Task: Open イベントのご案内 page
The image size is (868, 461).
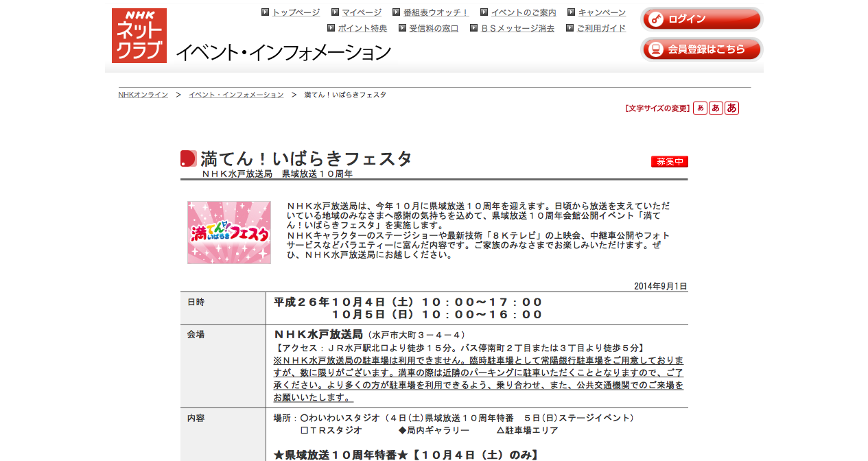Action: (x=524, y=12)
